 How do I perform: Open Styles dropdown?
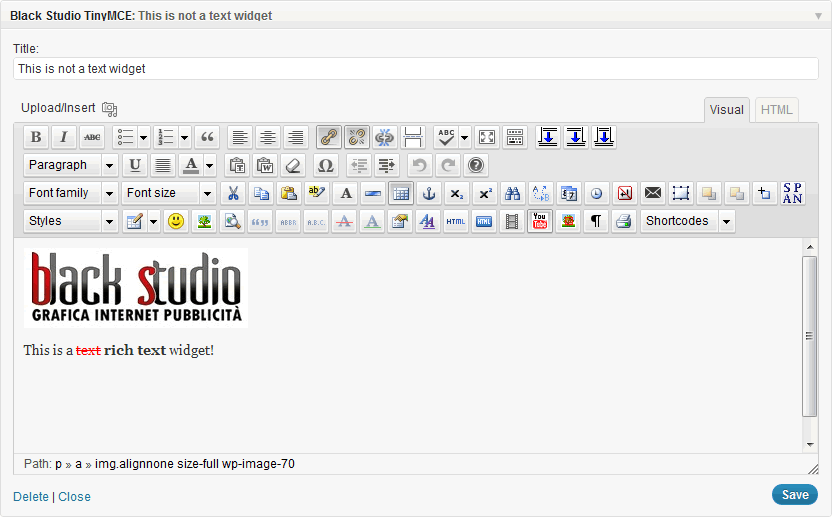(70, 221)
